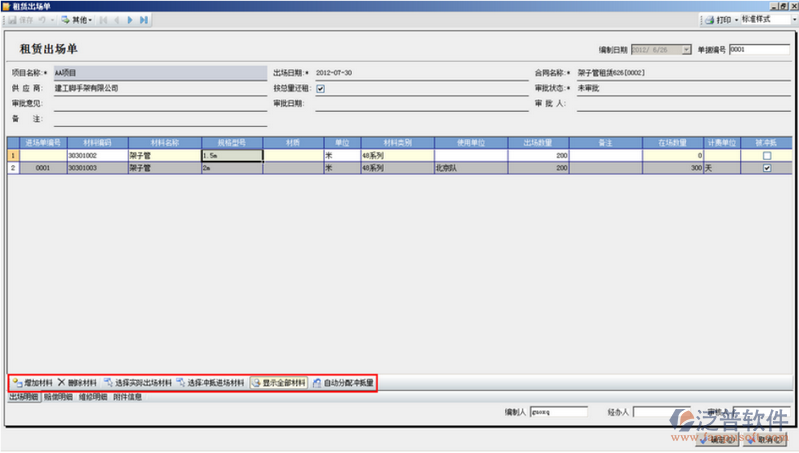
Task: Click 选择实际出场材料 button
Action: click(x=138, y=383)
